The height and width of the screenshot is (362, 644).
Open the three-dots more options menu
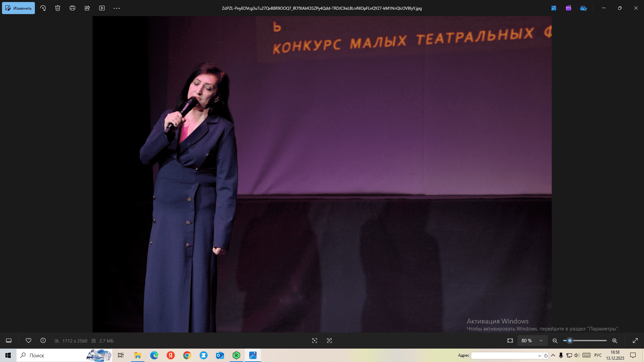click(x=117, y=8)
